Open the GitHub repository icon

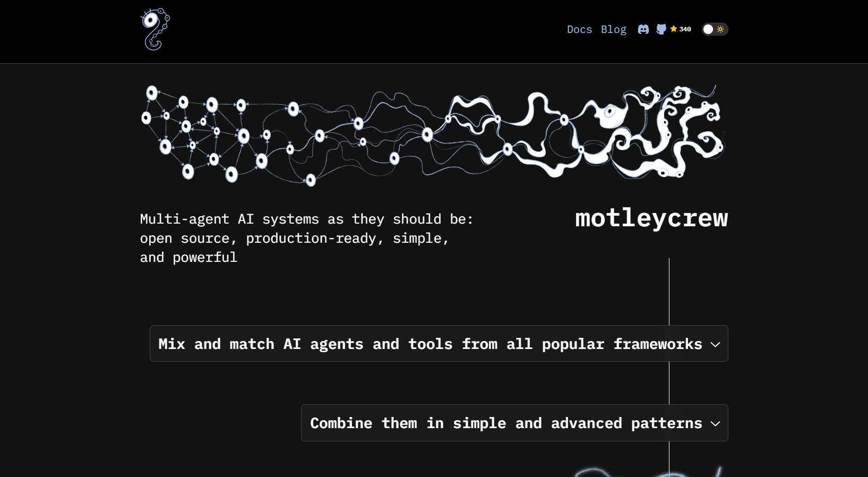pyautogui.click(x=661, y=29)
